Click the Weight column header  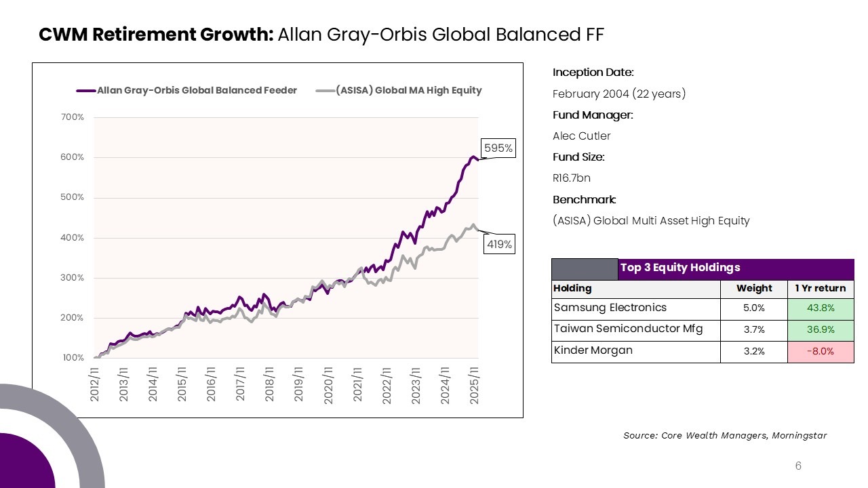[x=754, y=288]
